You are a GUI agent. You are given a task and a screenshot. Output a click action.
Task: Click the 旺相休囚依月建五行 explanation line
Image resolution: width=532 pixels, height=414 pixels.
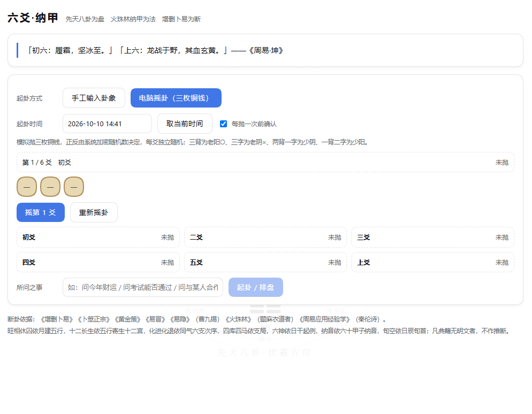(260, 331)
